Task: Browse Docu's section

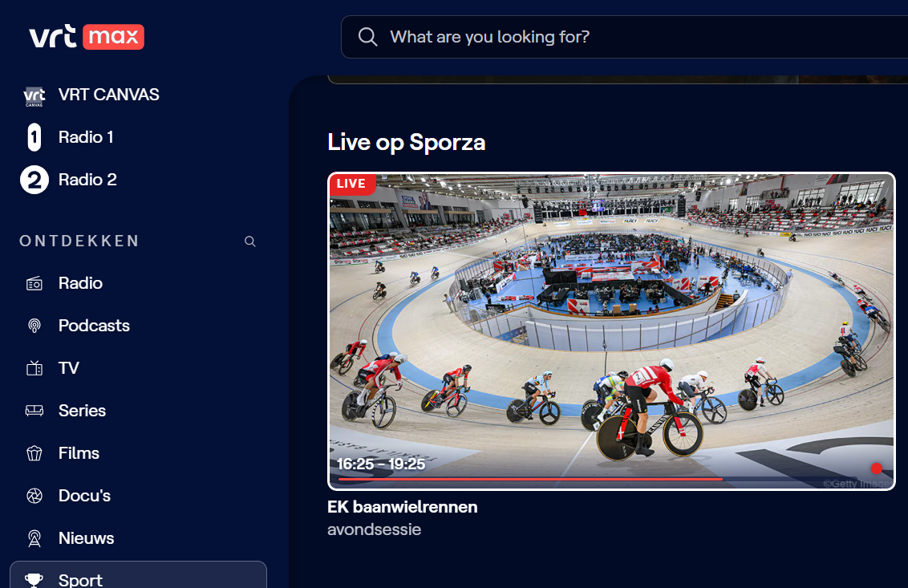Action: [x=84, y=496]
